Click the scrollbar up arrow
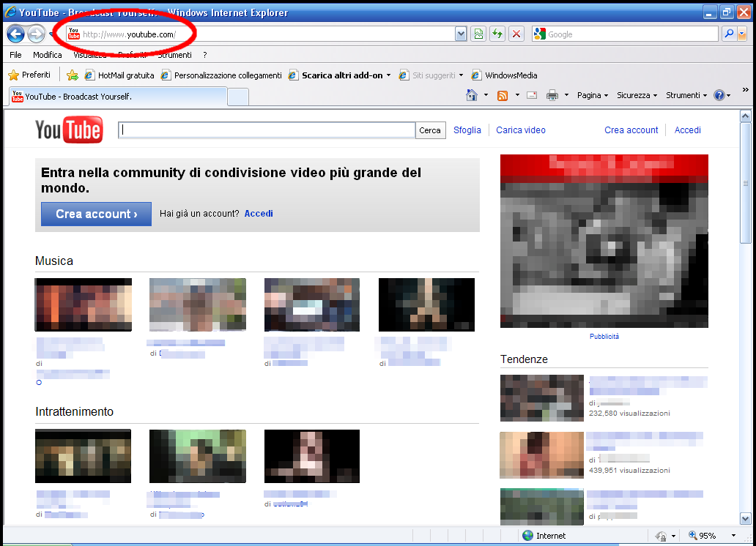The height and width of the screenshot is (546, 756). click(746, 116)
